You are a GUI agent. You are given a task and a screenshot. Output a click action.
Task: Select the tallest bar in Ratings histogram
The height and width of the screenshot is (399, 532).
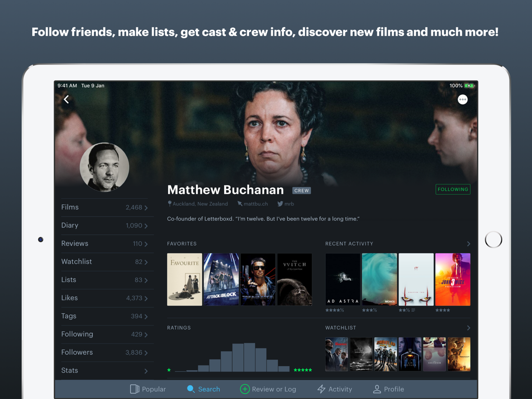coord(250,357)
